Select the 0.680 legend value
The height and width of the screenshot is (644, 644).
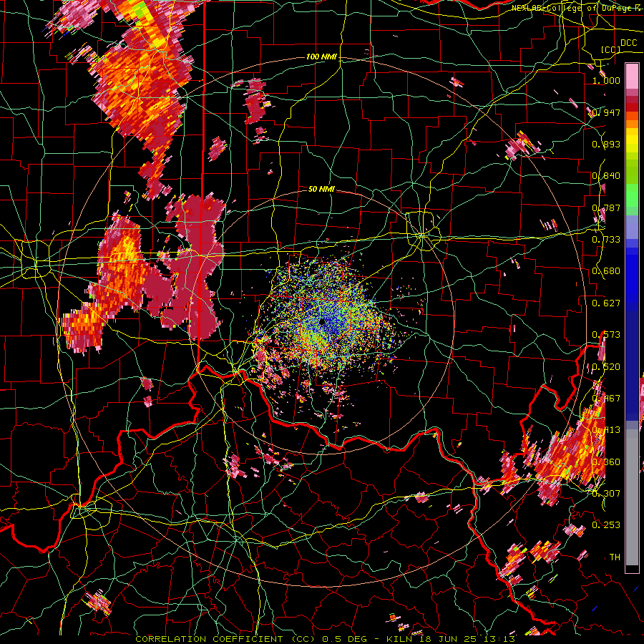(x=606, y=271)
